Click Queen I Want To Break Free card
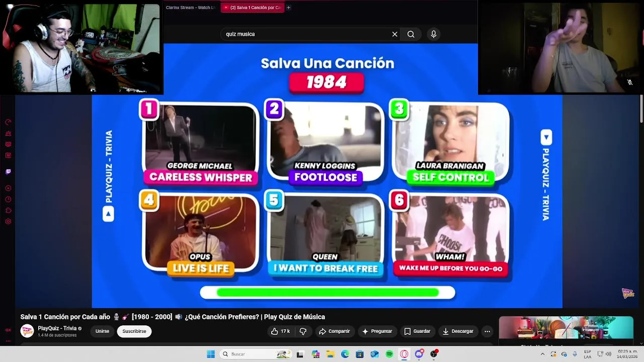This screenshot has width=644, height=362. (325, 234)
